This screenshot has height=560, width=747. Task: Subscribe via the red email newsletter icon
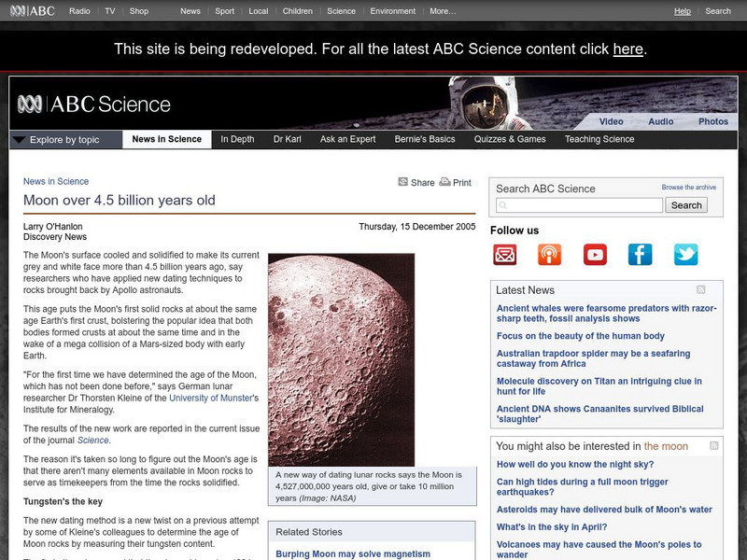tap(504, 254)
